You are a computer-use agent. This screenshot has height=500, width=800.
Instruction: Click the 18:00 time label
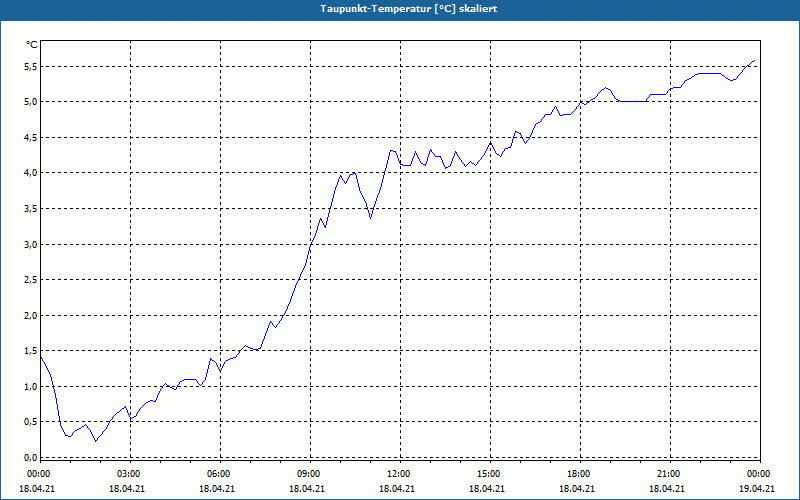coord(577,474)
